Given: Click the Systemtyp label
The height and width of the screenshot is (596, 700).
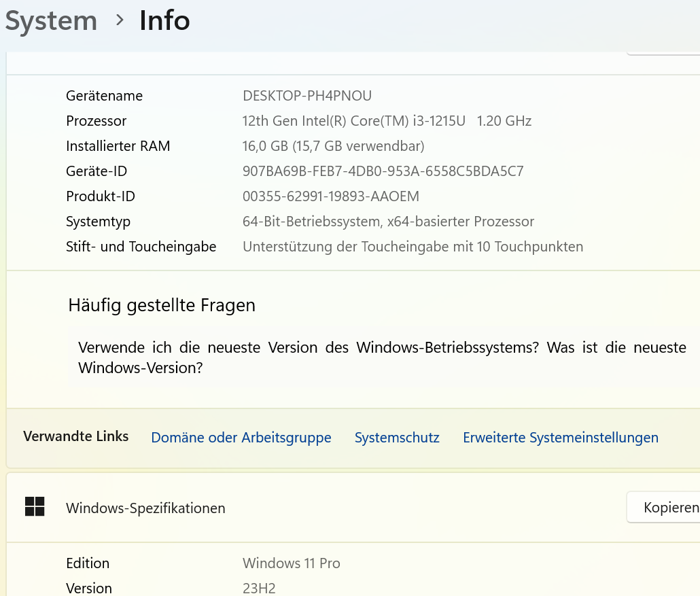Looking at the screenshot, I should [x=99, y=222].
